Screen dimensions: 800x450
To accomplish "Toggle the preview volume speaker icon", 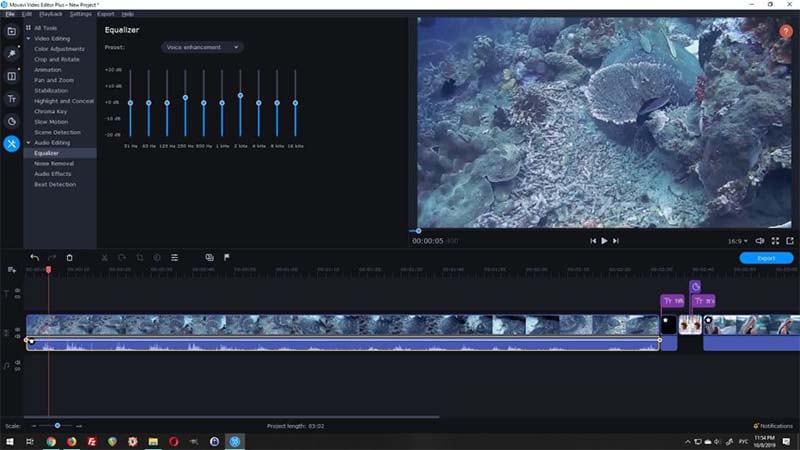I will pyautogui.click(x=760, y=241).
